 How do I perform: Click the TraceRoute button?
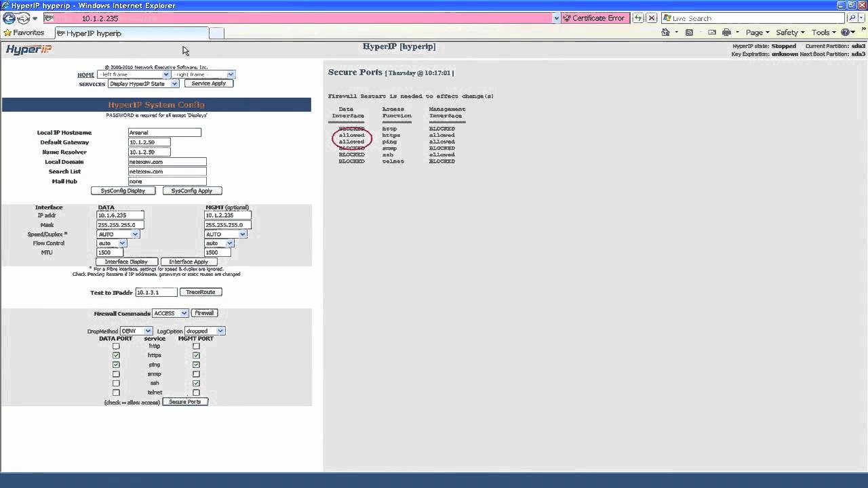(x=201, y=292)
